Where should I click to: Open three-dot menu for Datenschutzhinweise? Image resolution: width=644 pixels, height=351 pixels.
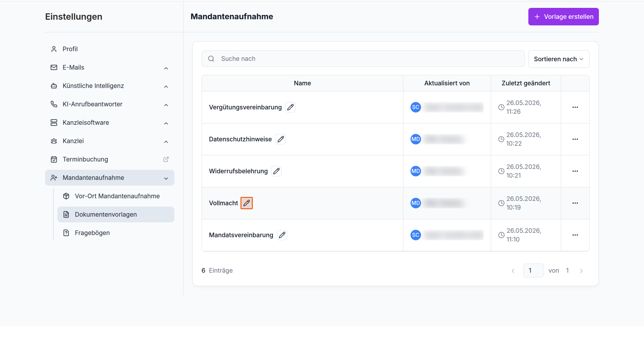575,139
